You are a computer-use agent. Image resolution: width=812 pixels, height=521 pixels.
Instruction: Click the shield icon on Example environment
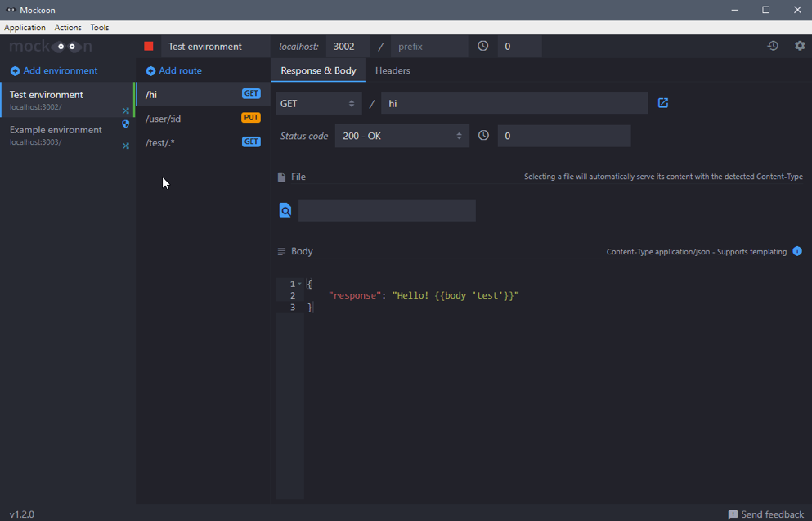[x=125, y=124]
